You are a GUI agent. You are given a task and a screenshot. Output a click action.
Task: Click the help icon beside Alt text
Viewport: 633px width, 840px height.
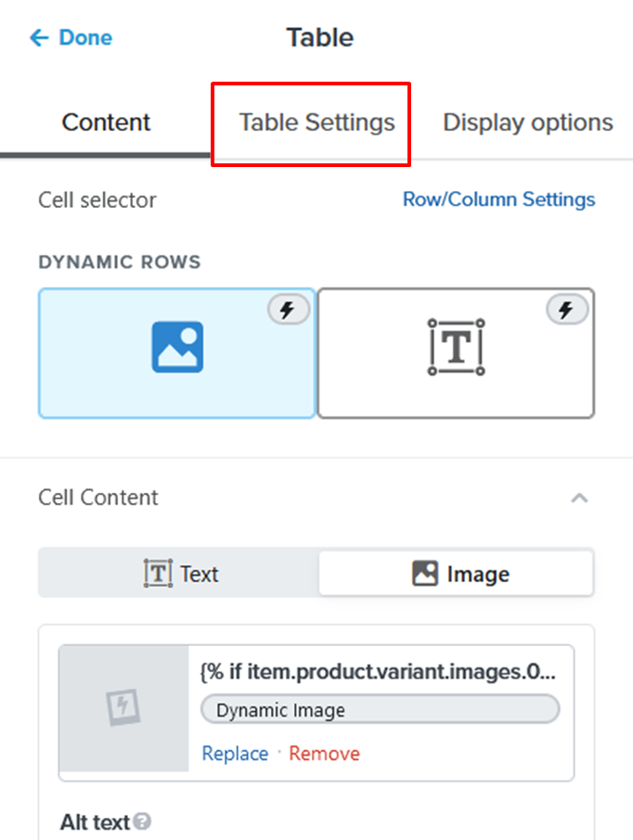(x=142, y=821)
